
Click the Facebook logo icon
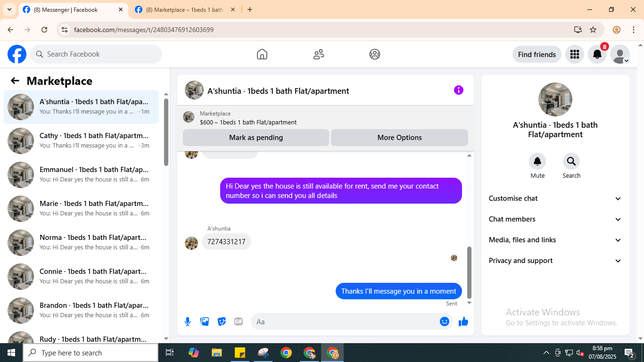[x=17, y=54]
